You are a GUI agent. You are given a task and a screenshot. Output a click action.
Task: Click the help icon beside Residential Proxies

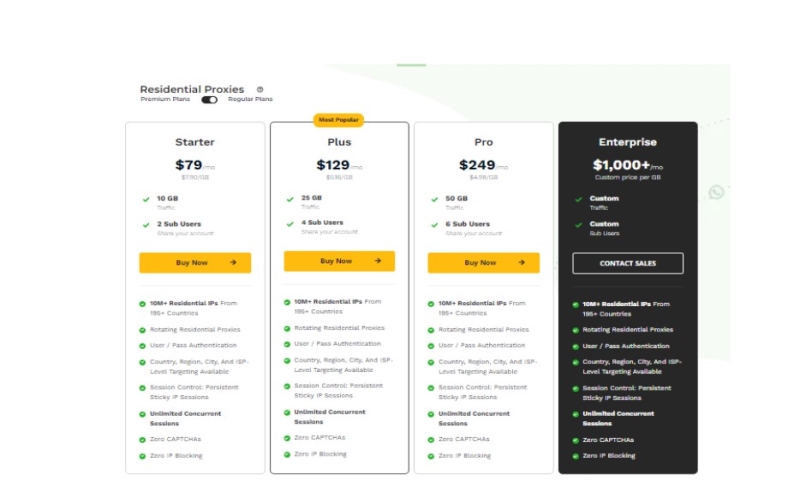260,89
